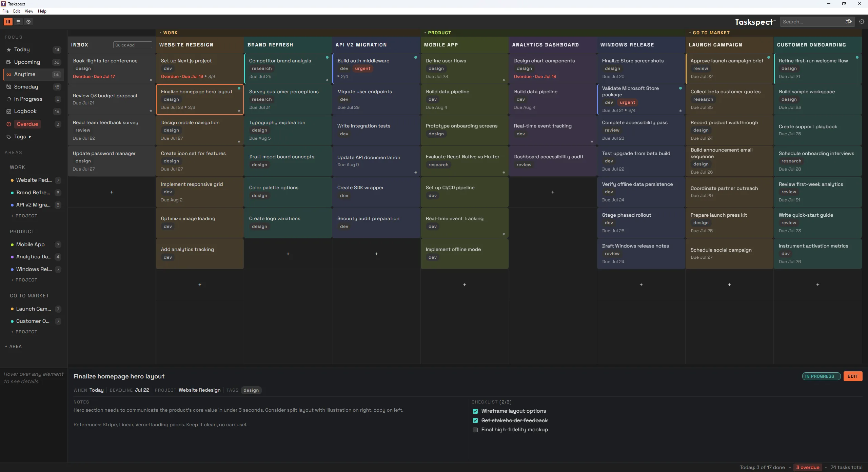
Task: Show In Progress tasks
Action: click(34, 99)
